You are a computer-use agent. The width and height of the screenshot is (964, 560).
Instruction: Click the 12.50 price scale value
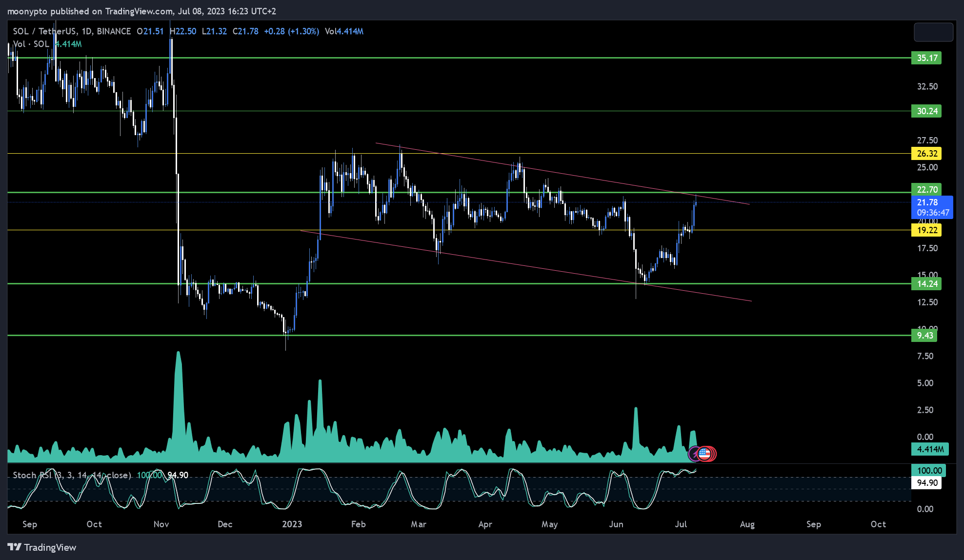point(927,302)
